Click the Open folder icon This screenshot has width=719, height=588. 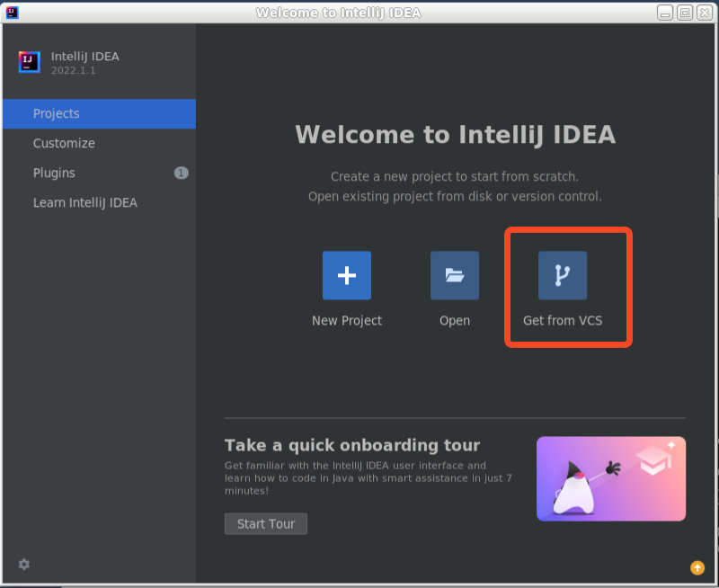[455, 275]
